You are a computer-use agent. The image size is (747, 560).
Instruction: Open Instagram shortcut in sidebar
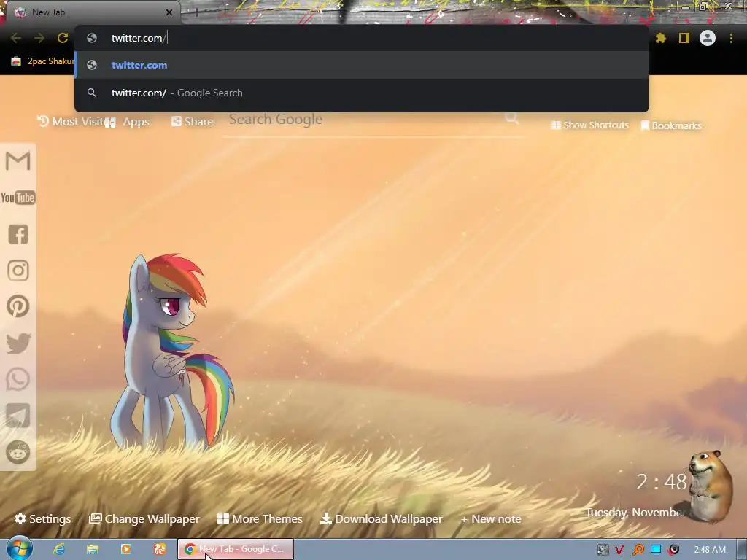[x=18, y=271]
